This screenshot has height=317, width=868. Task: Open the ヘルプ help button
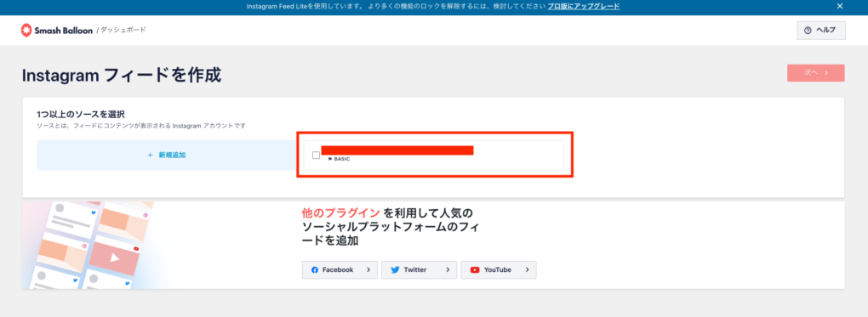(x=821, y=31)
